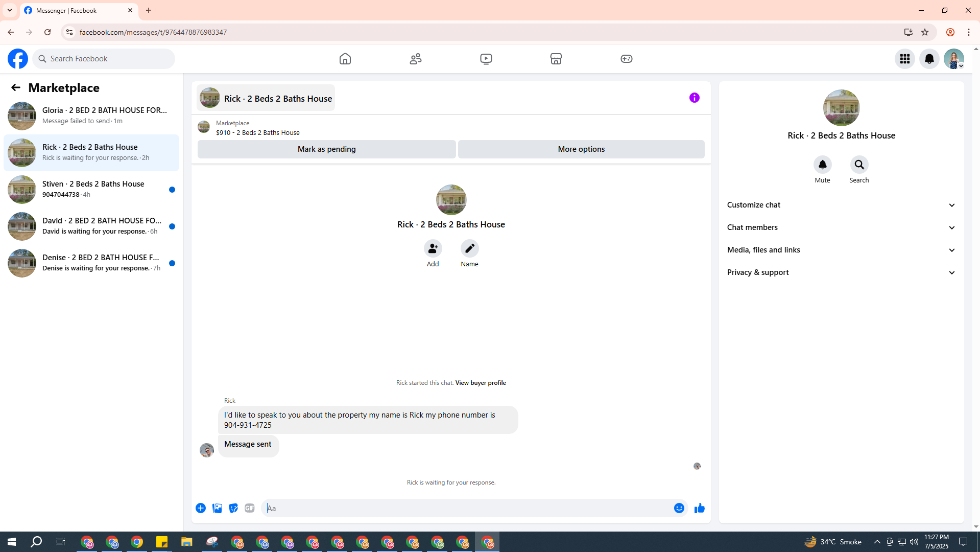Image resolution: width=980 pixels, height=552 pixels.
Task: Open the emoji picker smiley icon
Action: click(x=679, y=508)
